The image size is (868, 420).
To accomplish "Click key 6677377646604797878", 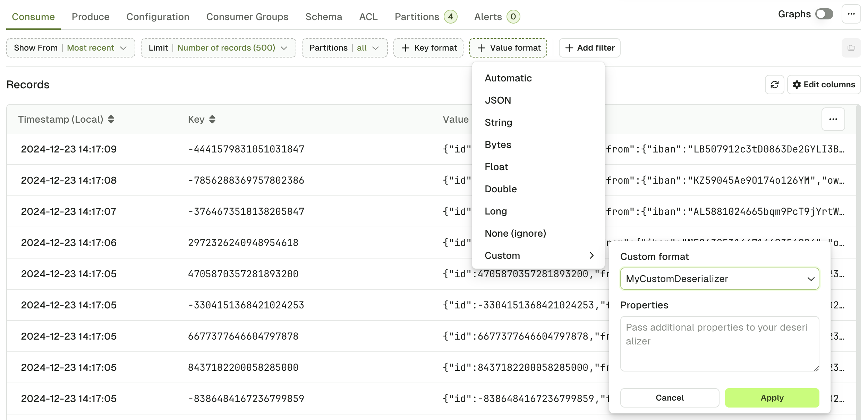I will pyautogui.click(x=243, y=336).
